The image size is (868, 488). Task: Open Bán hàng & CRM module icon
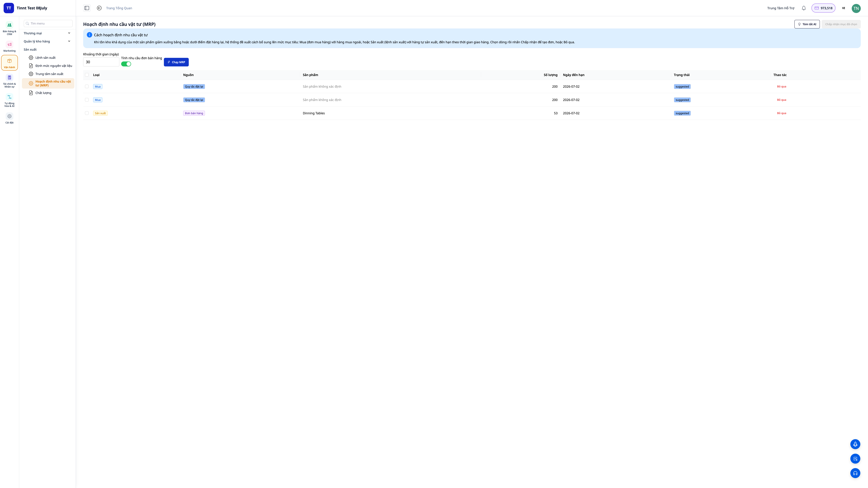[x=9, y=25]
